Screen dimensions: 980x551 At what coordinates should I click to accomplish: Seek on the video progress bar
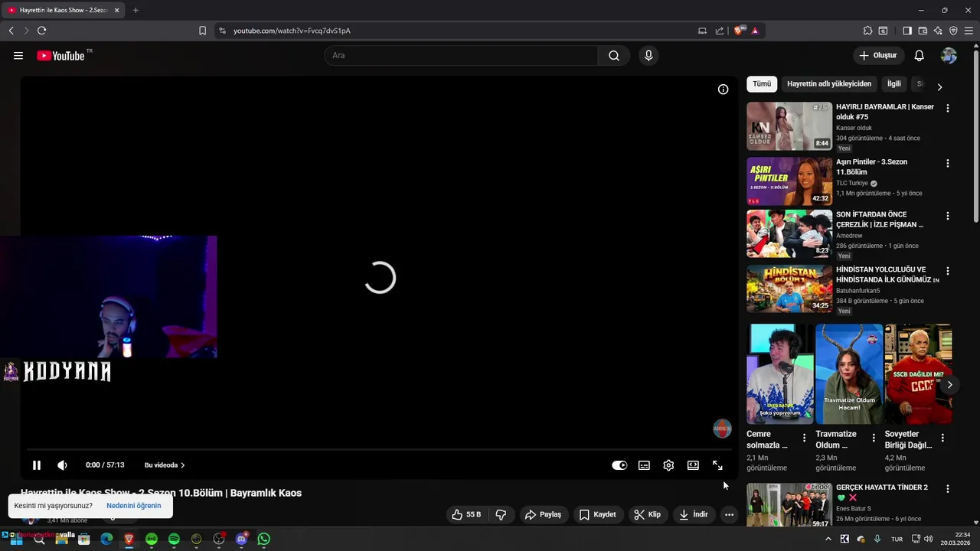(379, 450)
